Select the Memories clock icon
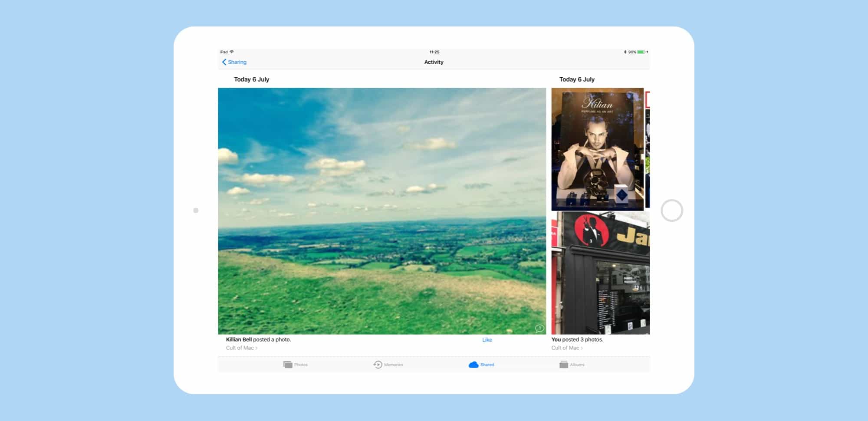The width and height of the screenshot is (868, 421). pos(378,365)
